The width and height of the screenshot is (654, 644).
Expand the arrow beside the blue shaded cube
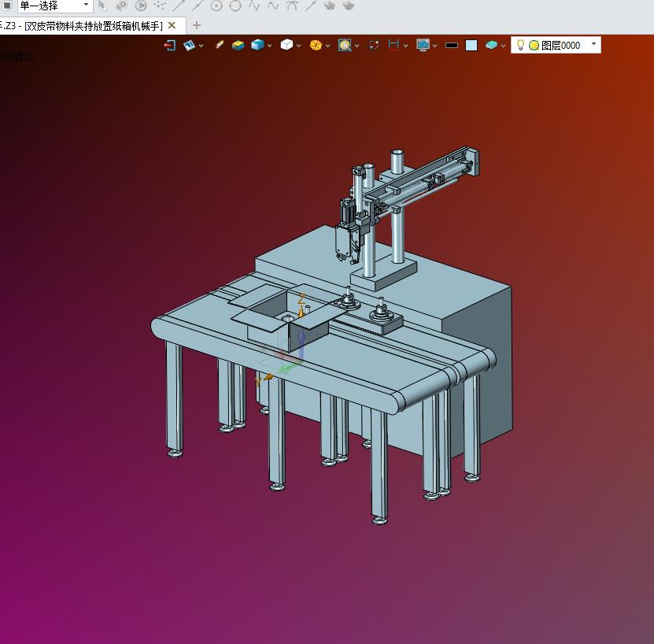(x=270, y=46)
